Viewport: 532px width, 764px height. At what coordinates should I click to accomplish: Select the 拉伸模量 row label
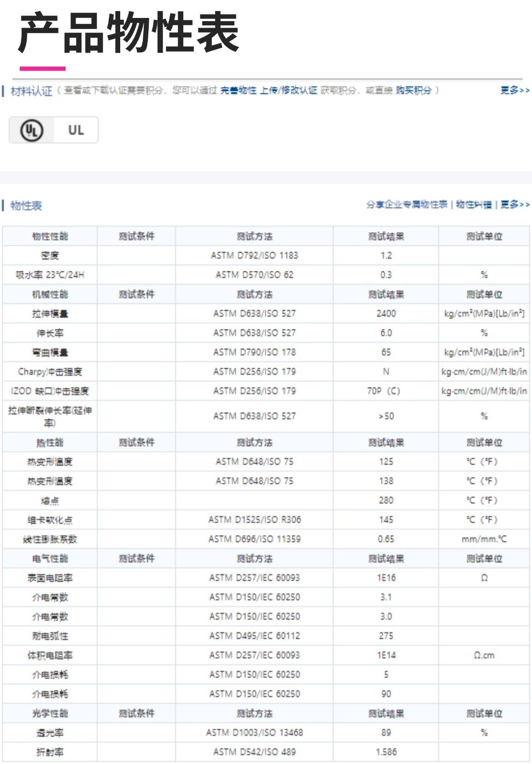click(x=50, y=313)
